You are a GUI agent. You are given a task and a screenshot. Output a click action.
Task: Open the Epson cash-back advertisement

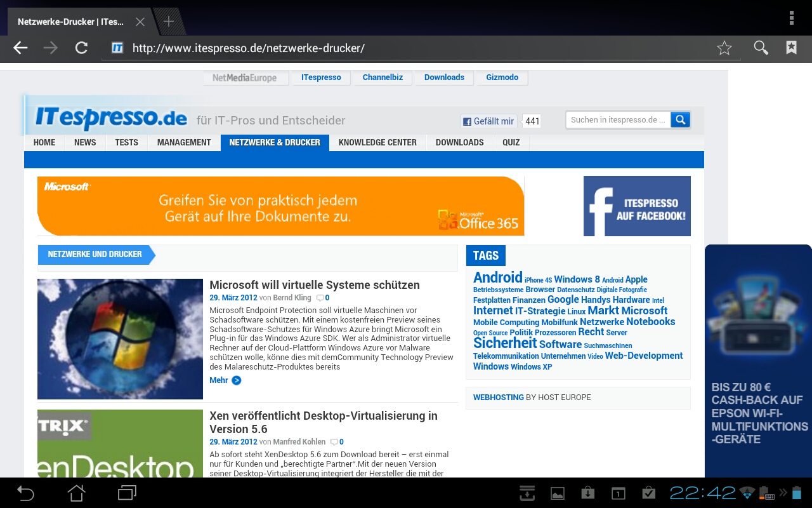click(x=758, y=361)
